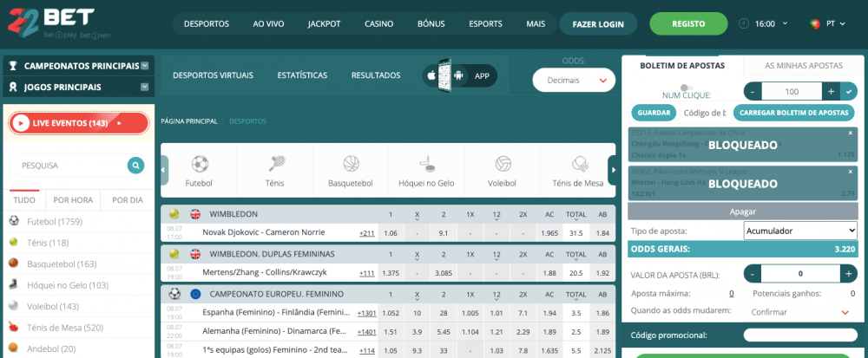Click the trophy icon by Campeonatos Principais

click(x=14, y=66)
